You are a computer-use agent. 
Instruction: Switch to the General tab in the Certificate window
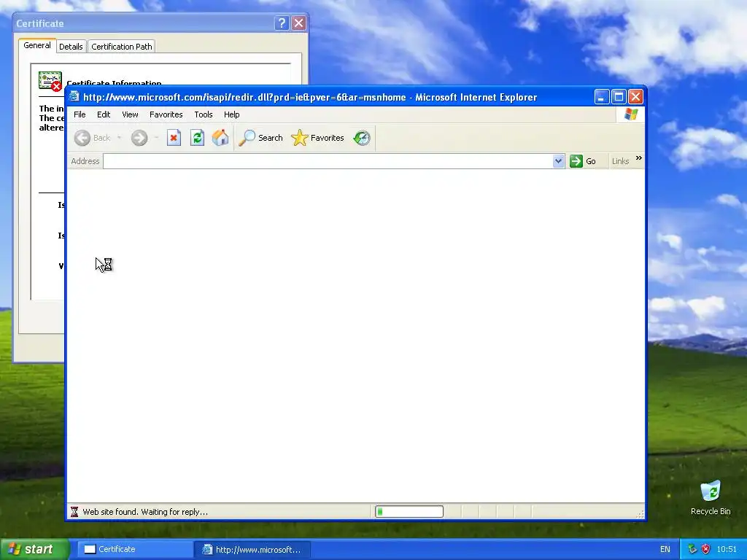(37, 46)
